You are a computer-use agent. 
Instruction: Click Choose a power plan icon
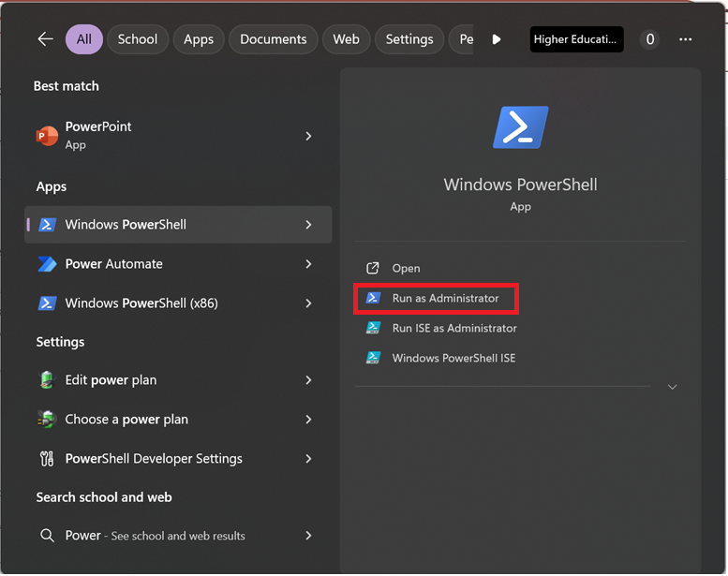coord(47,419)
